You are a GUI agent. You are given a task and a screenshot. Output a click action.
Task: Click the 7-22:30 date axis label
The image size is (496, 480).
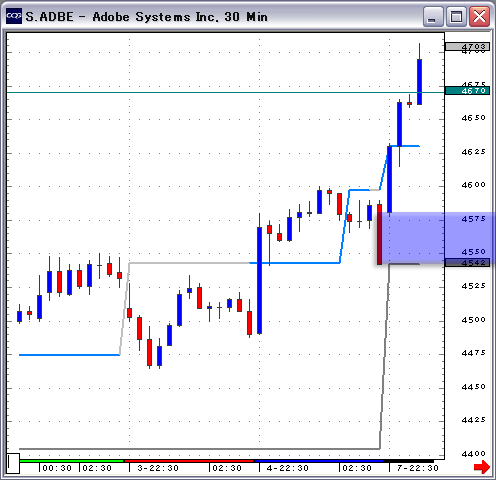[x=417, y=468]
